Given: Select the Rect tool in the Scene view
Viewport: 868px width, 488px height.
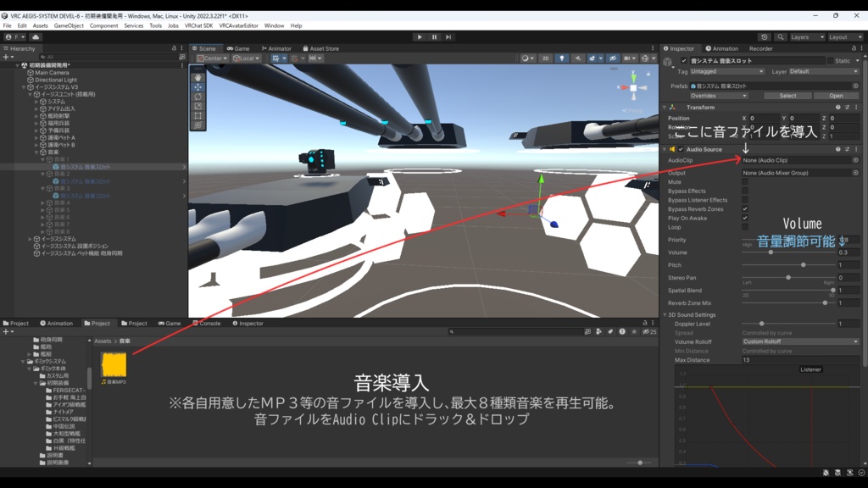Looking at the screenshot, I should pyautogui.click(x=198, y=116).
